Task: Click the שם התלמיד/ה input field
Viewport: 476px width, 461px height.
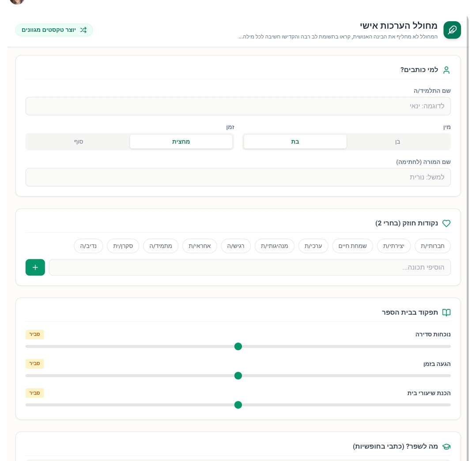Action: tap(238, 106)
